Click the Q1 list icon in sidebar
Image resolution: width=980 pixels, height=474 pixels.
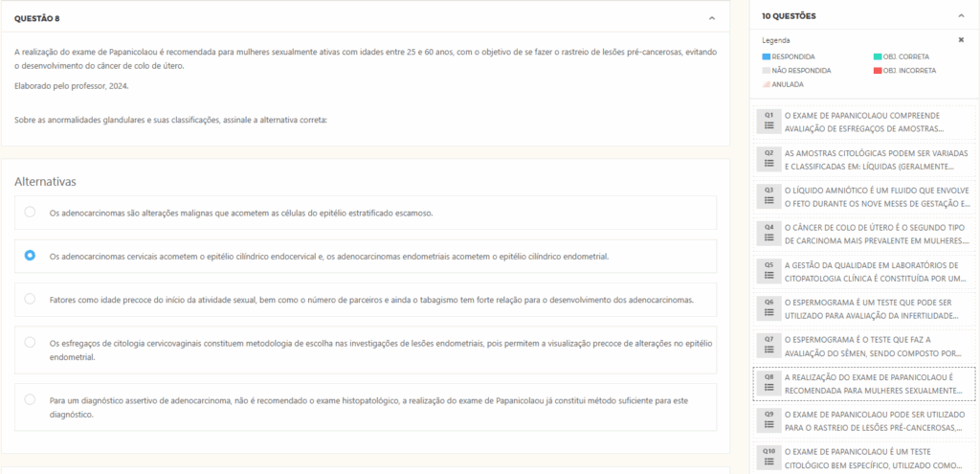(768, 121)
